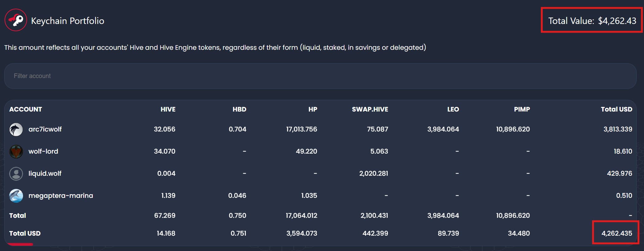Click arc7icwolf HIVE value 32.056
644x251 pixels.
point(165,129)
